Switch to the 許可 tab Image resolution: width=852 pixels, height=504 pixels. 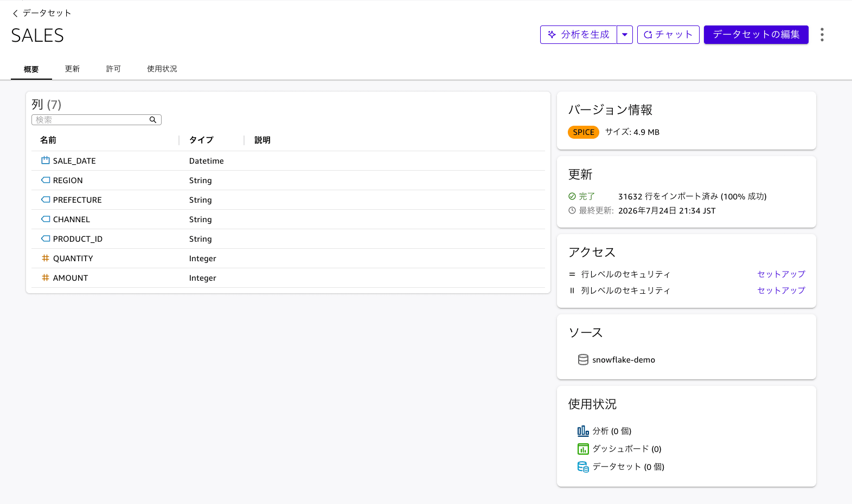tap(113, 69)
